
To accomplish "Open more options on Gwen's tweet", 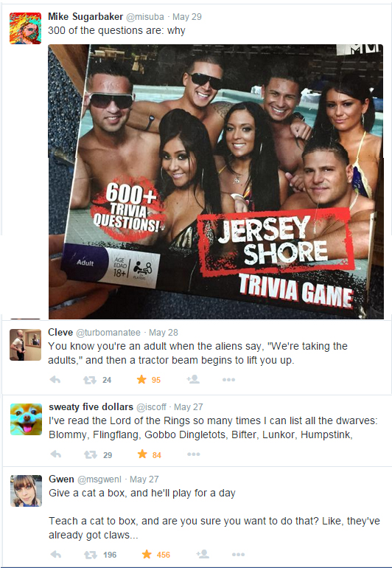I will point(238,554).
